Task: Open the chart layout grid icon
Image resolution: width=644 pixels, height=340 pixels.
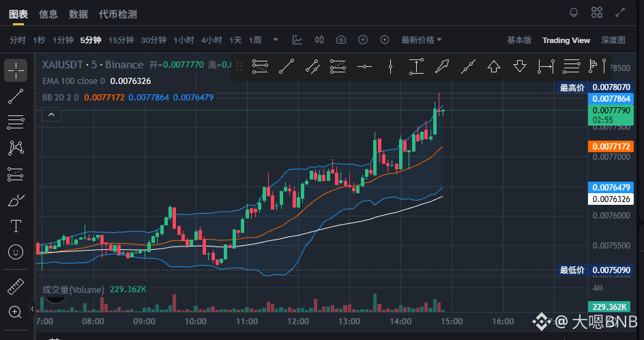Action: pyautogui.click(x=597, y=13)
